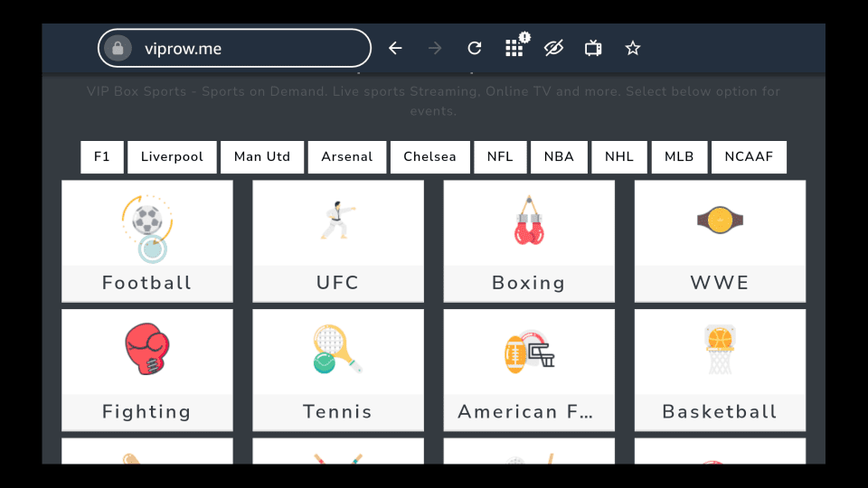Image resolution: width=868 pixels, height=488 pixels.
Task: Choose the Chelsea quick link
Action: 430,157
